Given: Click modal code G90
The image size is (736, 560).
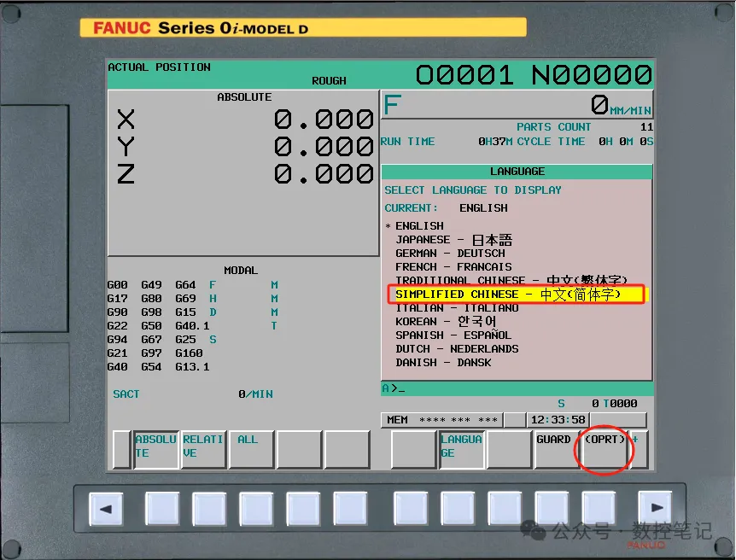Looking at the screenshot, I should [x=117, y=312].
